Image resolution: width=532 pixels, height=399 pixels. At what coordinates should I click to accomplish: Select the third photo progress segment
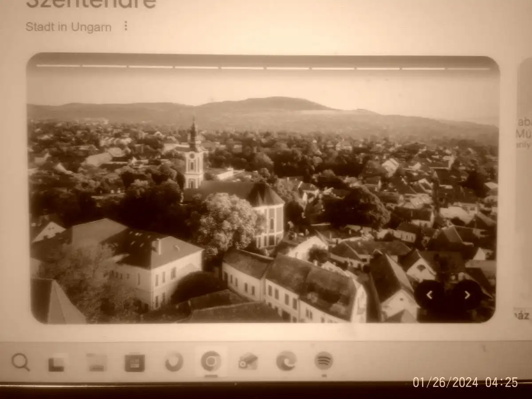click(x=151, y=67)
